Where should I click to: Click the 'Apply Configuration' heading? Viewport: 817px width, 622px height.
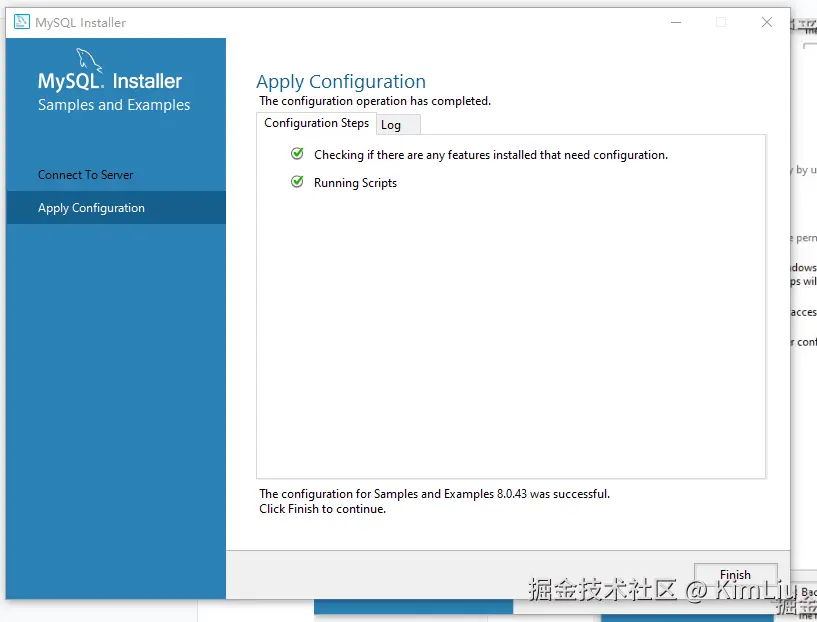[341, 82]
